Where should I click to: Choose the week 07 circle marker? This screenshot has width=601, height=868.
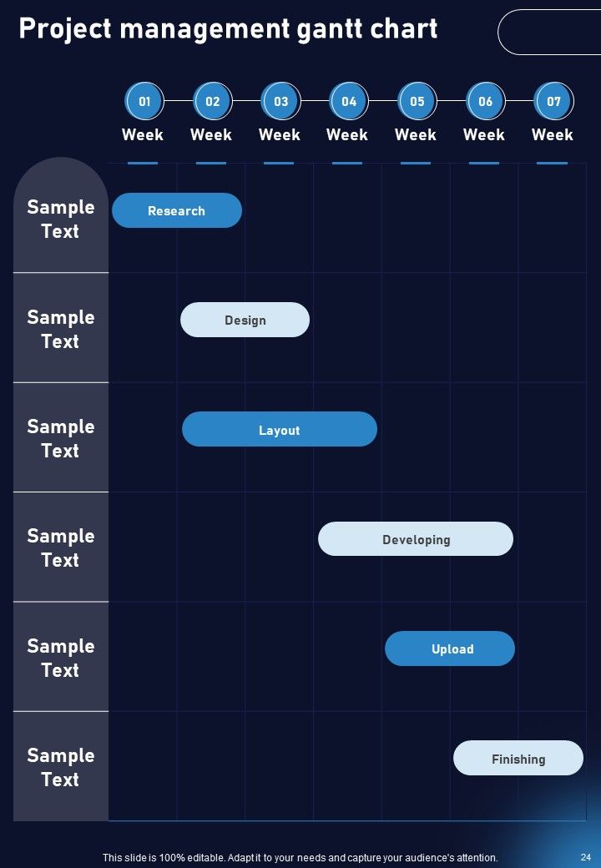click(x=554, y=101)
